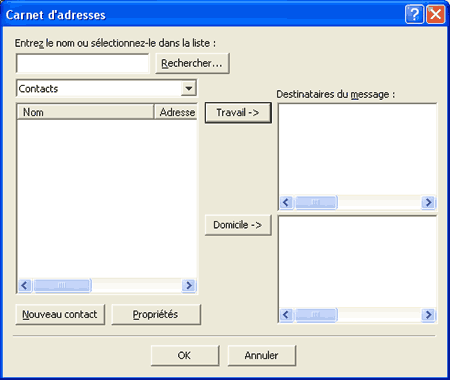This screenshot has height=380, width=450.
Task: Add recipient with the Travail button
Action: [x=238, y=113]
